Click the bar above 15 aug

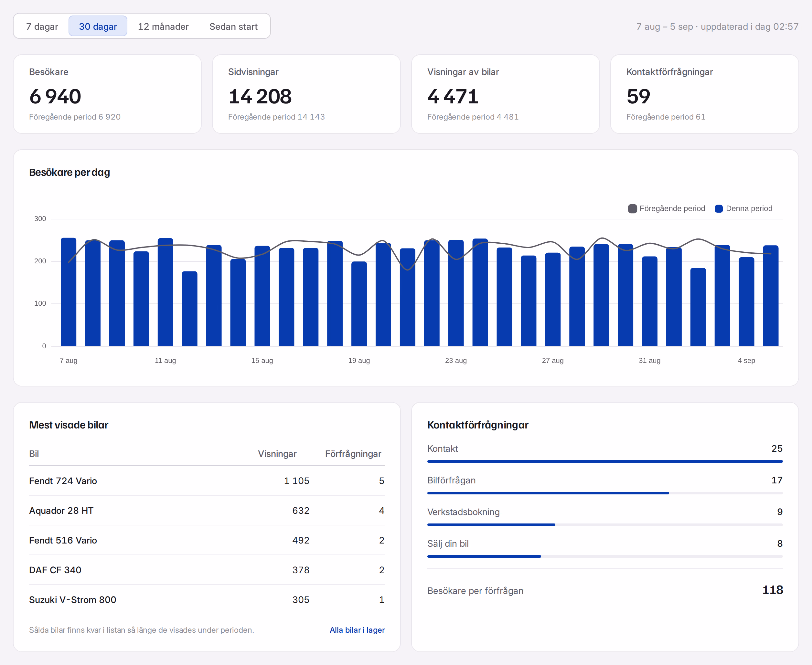click(x=262, y=296)
